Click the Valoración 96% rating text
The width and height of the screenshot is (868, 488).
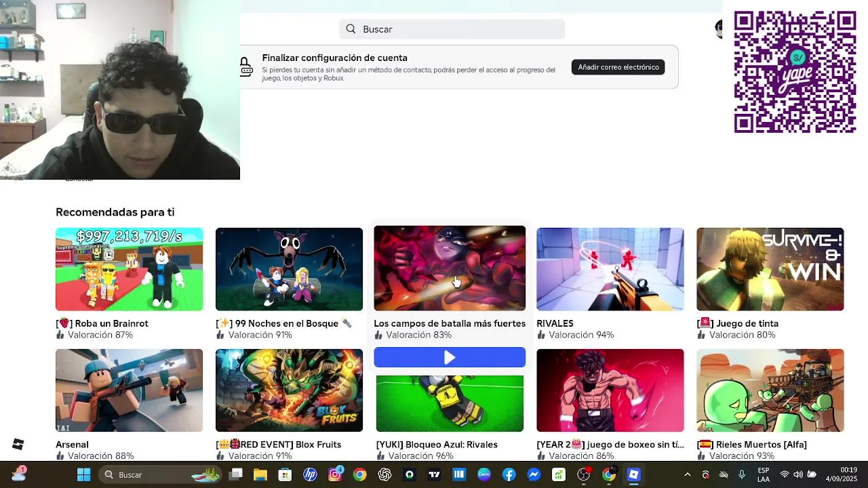click(x=421, y=456)
